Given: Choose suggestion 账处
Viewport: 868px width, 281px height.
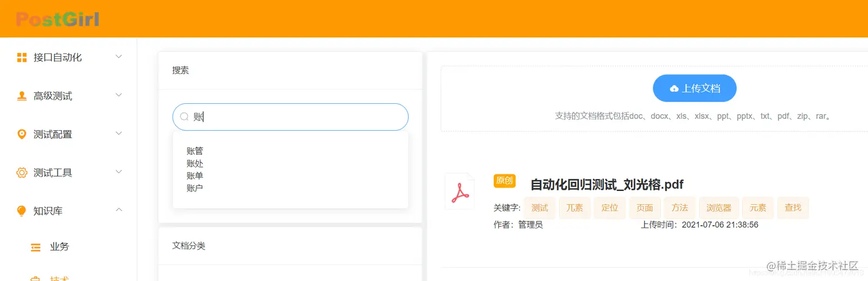Looking at the screenshot, I should [195, 163].
